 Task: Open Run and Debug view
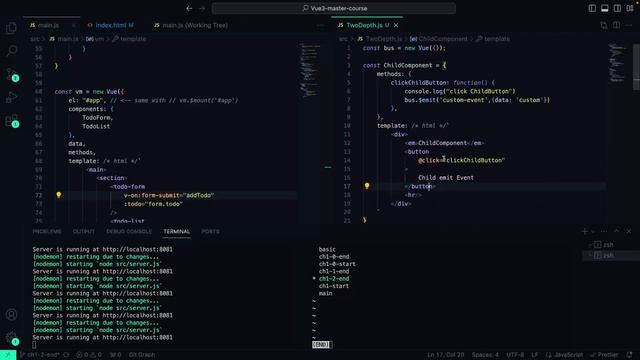pos(11,97)
